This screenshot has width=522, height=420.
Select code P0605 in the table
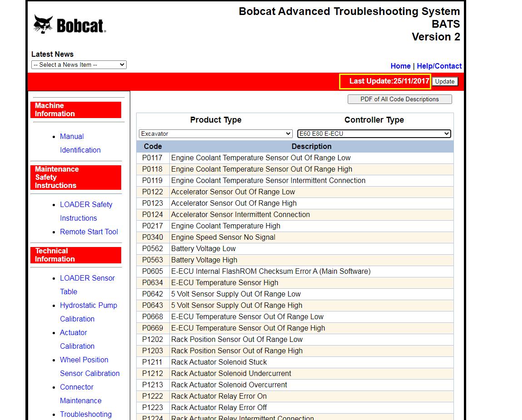(x=153, y=271)
